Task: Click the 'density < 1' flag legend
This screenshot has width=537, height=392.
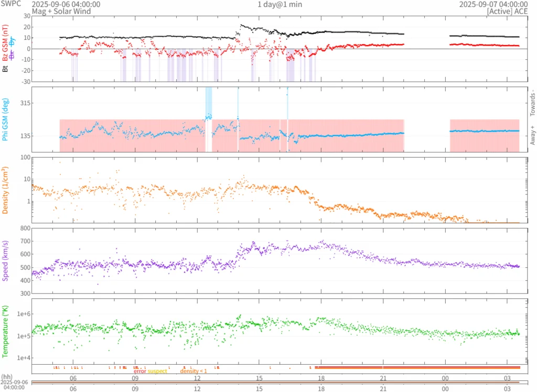Action: coord(194,371)
